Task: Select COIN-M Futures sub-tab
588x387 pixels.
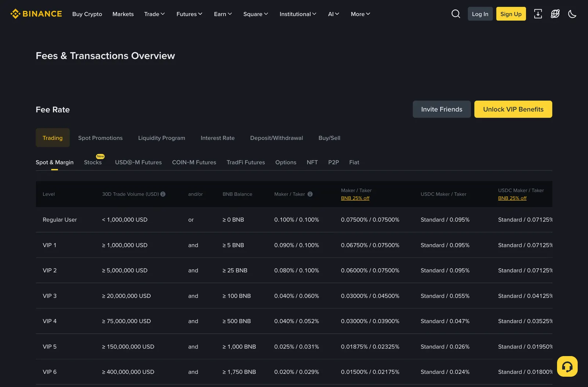Action: pos(194,162)
